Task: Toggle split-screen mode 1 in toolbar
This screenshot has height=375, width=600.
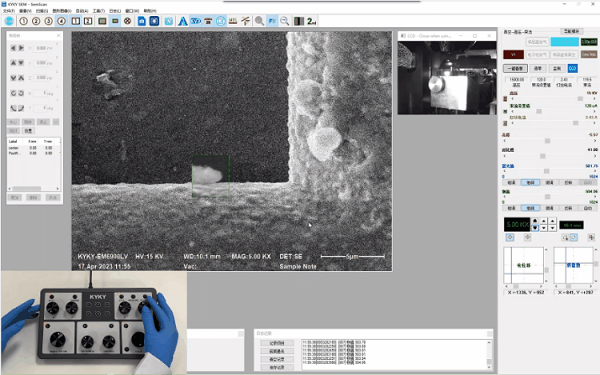Action: coord(76,21)
